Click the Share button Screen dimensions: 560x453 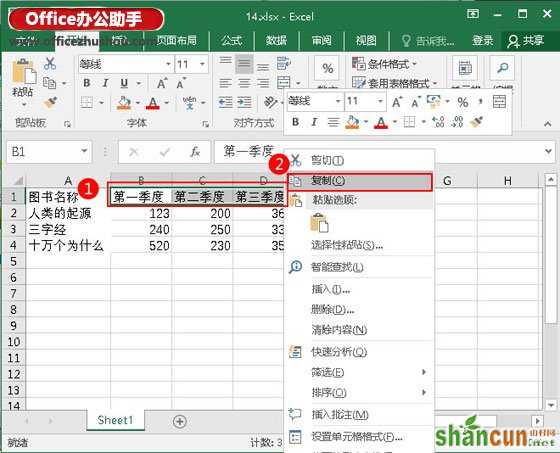(526, 41)
